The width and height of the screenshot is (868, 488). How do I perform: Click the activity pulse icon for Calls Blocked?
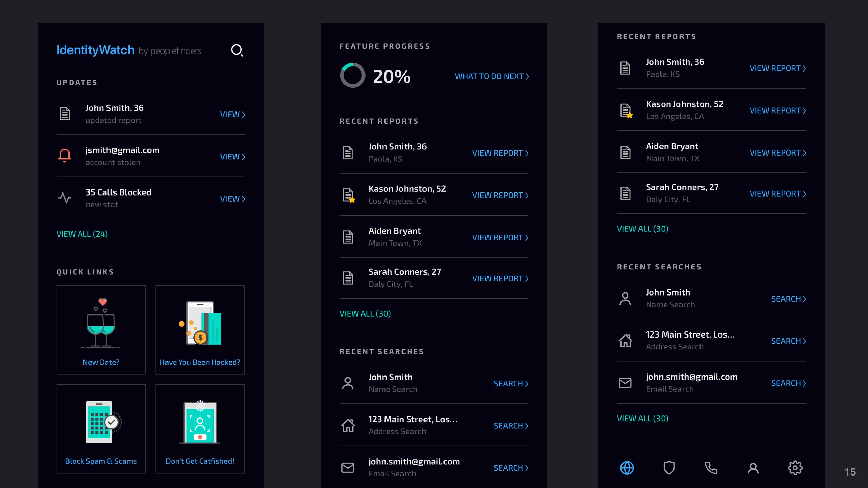pyautogui.click(x=64, y=198)
